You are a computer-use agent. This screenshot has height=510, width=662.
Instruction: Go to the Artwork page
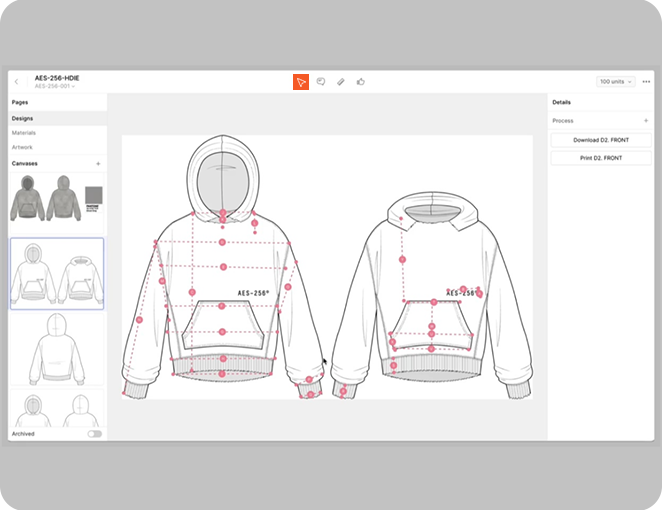pos(22,147)
